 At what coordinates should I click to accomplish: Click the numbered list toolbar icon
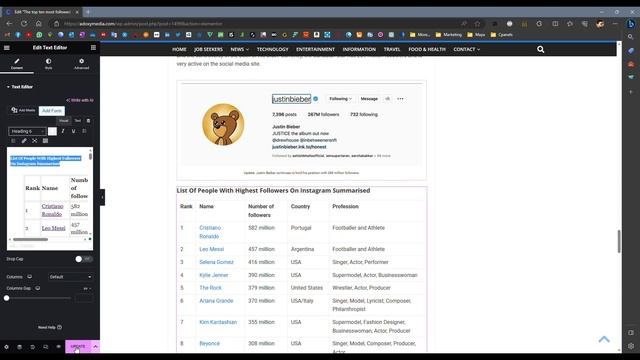[13, 141]
